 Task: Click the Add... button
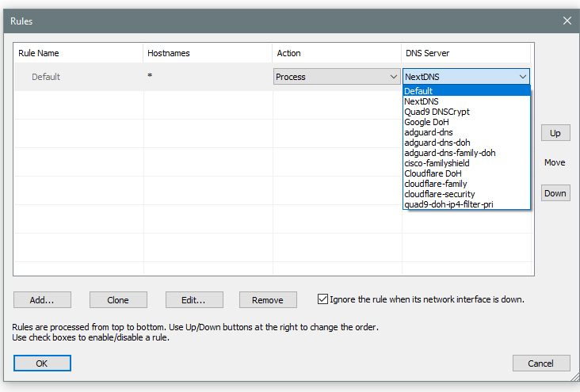pyautogui.click(x=42, y=300)
